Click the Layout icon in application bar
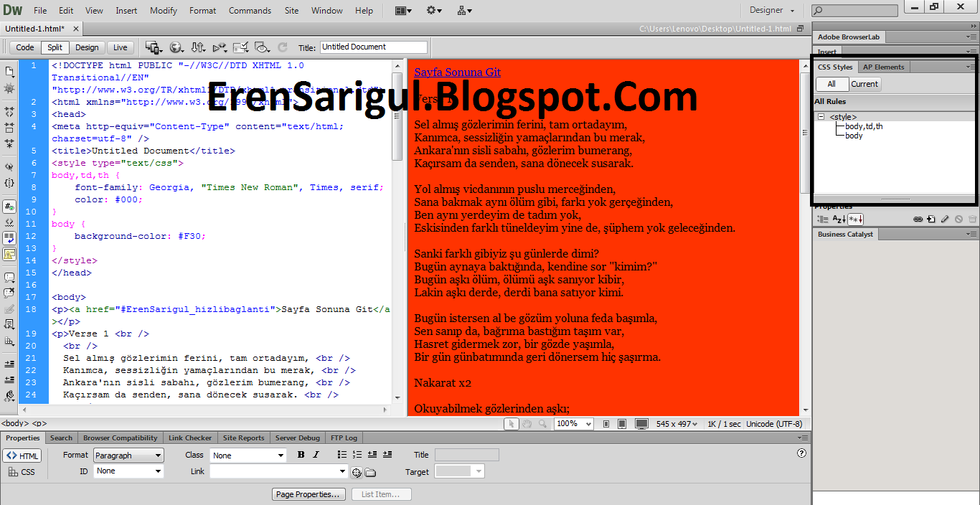This screenshot has height=505, width=980. (x=403, y=10)
